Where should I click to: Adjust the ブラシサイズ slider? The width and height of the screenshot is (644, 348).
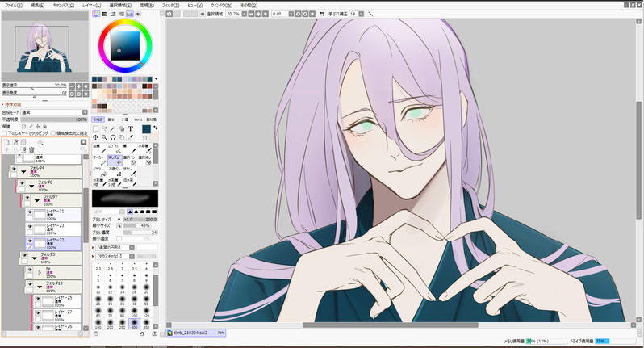pos(140,220)
